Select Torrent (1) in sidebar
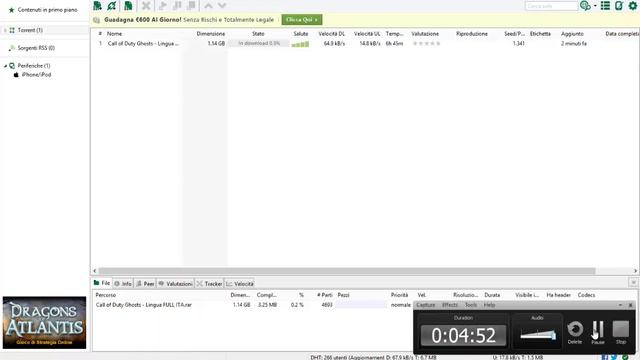 point(30,30)
